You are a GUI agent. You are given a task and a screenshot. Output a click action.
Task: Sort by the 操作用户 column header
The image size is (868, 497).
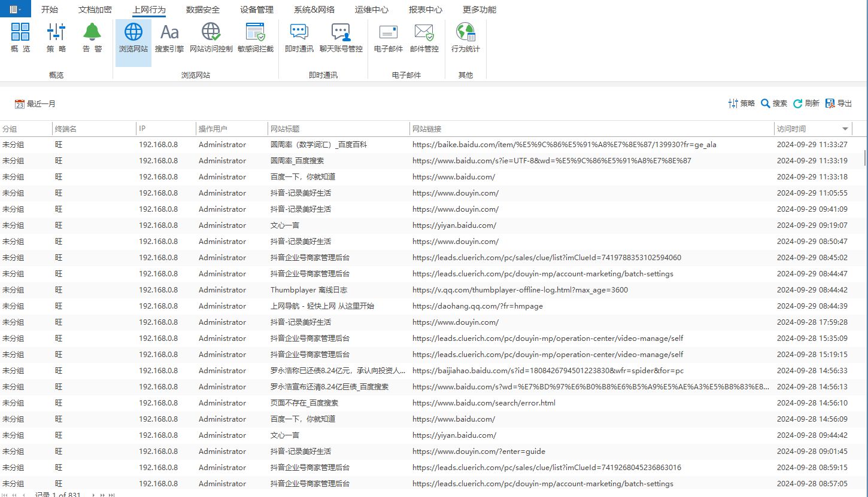tap(232, 129)
